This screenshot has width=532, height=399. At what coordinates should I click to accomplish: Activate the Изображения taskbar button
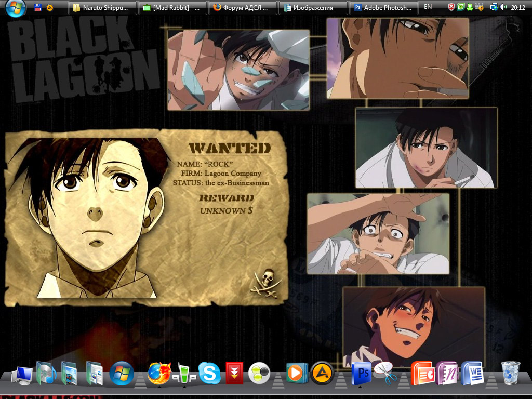[x=313, y=8]
